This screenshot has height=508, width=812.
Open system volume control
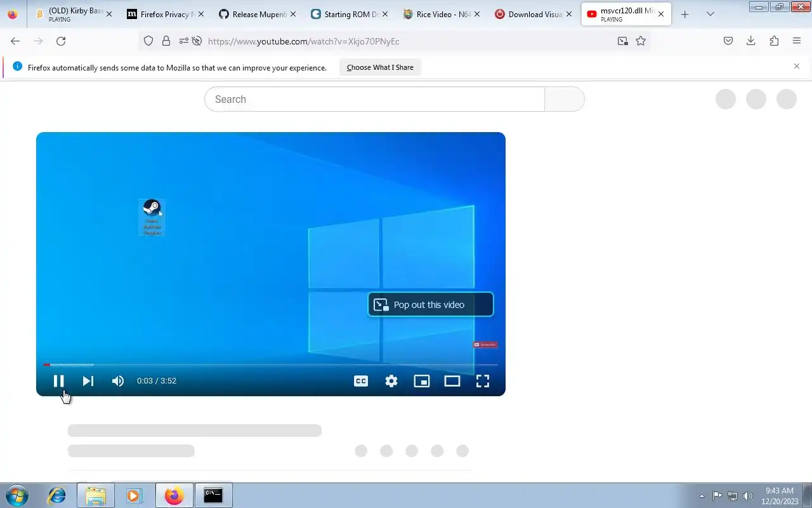click(x=747, y=496)
